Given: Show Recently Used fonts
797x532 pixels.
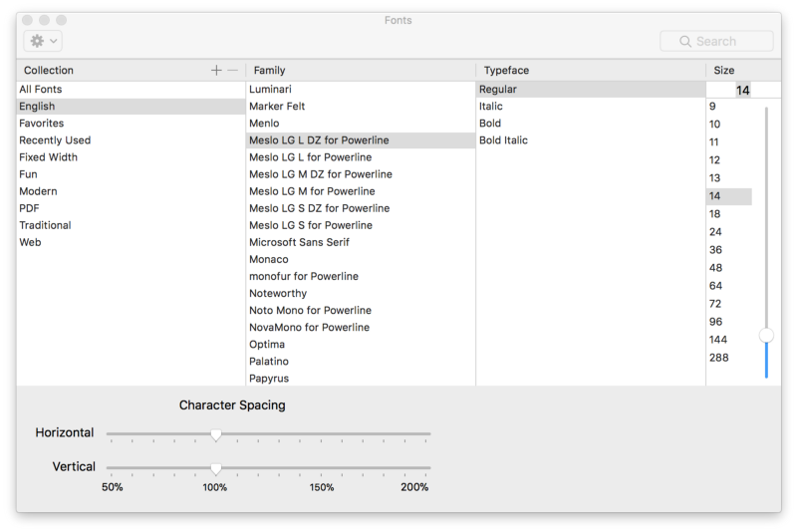Looking at the screenshot, I should click(131, 140).
